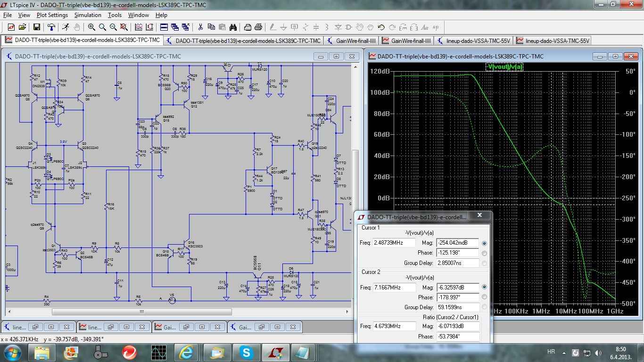Screen dimensions: 644x362
Task: Save the file with the floppy disk icon
Action: tap(36, 27)
